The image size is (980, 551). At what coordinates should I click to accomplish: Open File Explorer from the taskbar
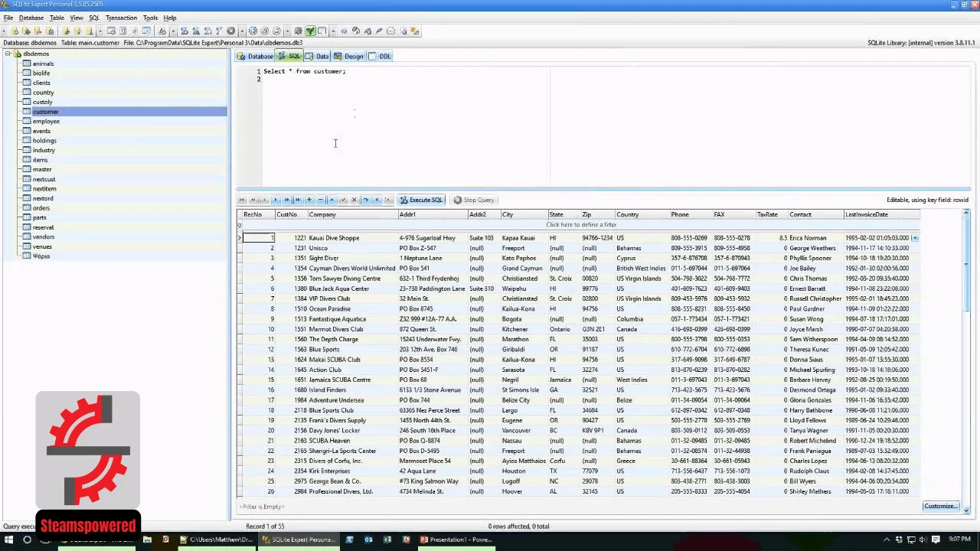click(147, 540)
